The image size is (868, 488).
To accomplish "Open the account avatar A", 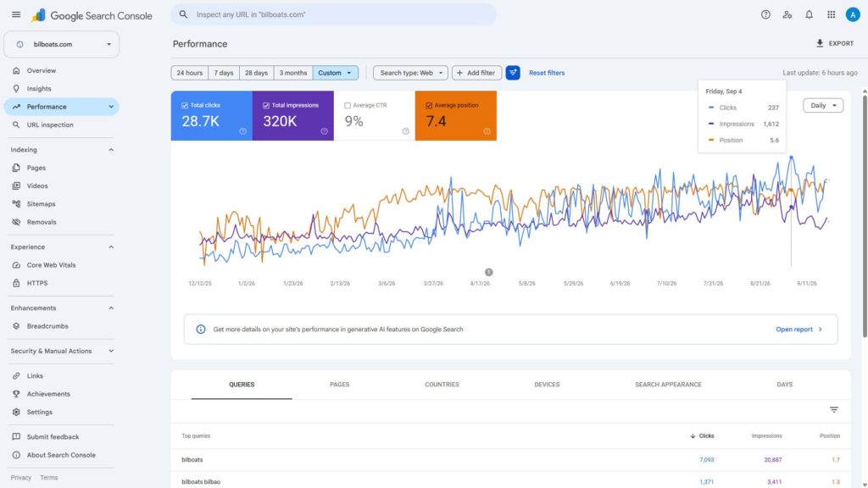I will pyautogui.click(x=853, y=15).
